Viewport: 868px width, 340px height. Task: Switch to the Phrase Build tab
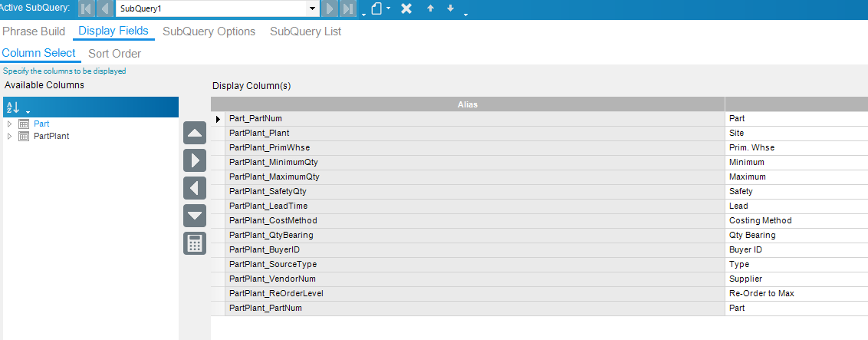tap(34, 31)
